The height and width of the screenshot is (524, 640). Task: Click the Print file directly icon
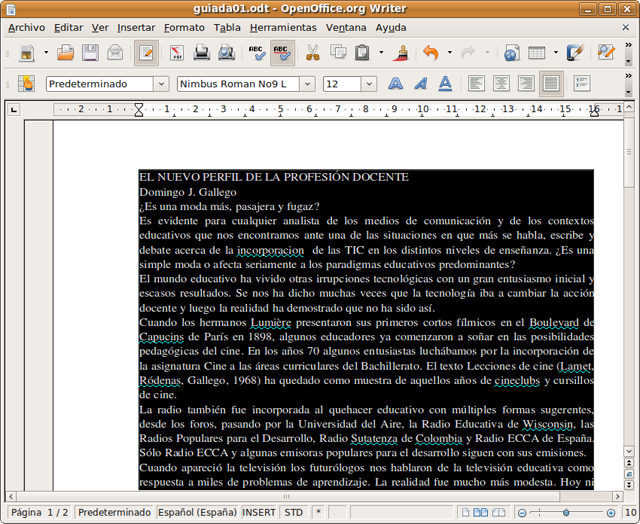coord(201,52)
